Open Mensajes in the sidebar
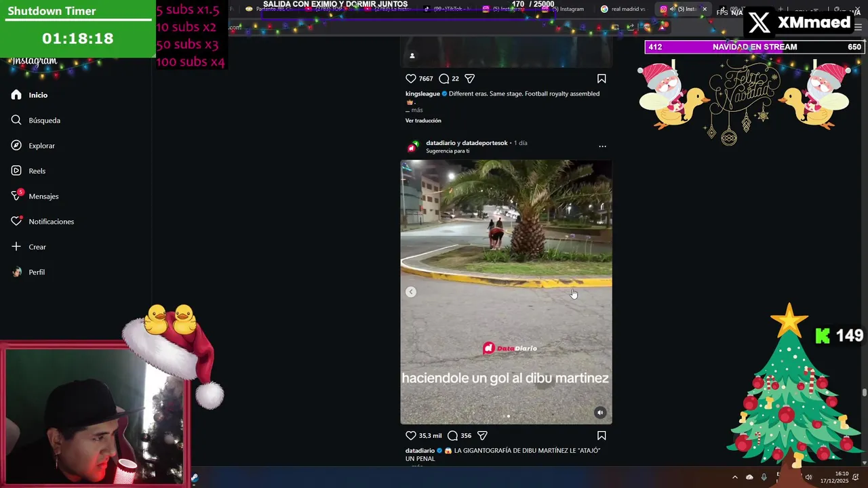868x488 pixels. 35,196
